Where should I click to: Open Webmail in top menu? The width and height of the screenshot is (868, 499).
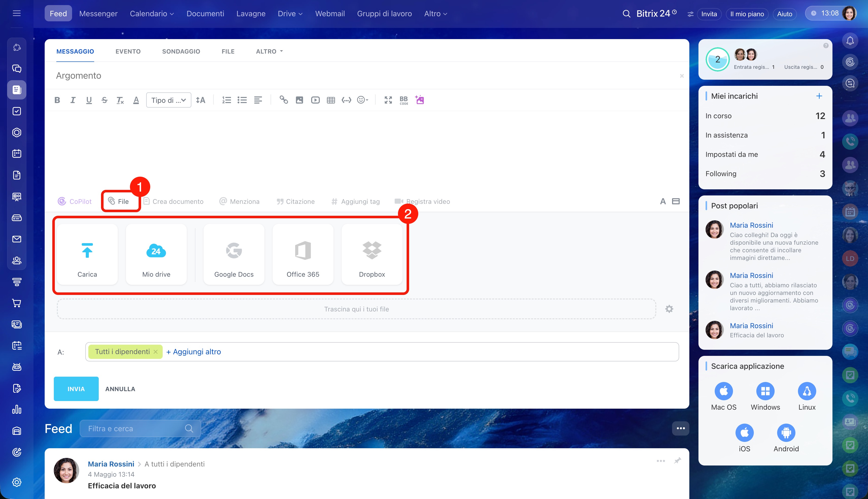pyautogui.click(x=330, y=14)
